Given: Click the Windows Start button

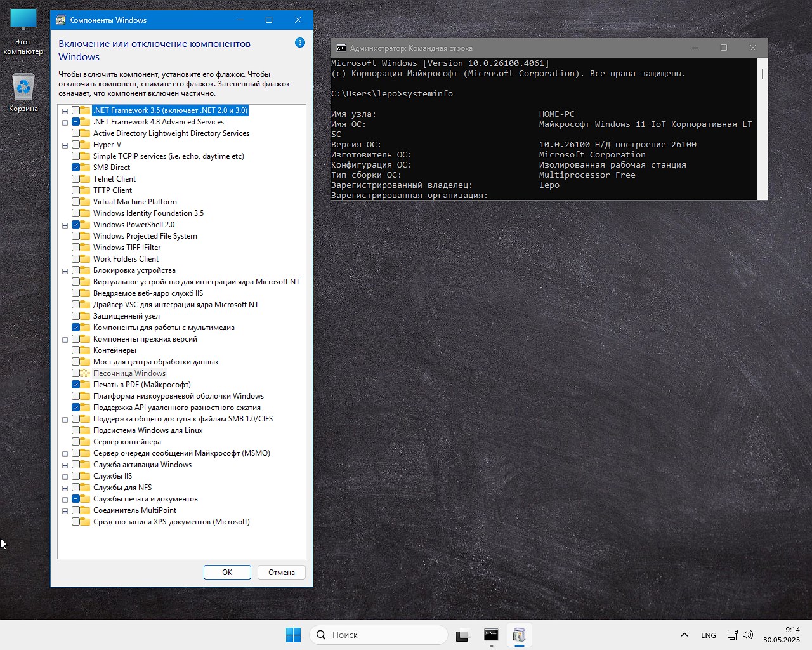Looking at the screenshot, I should tap(293, 635).
